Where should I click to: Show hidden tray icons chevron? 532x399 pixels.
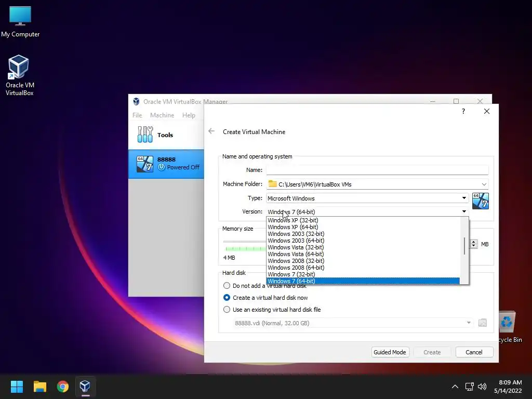pos(455,387)
